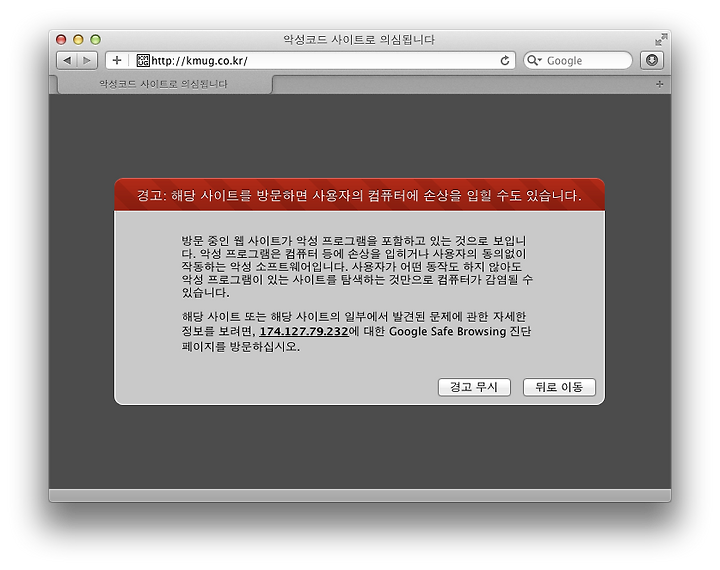Show the Downloads button
The width and height of the screenshot is (720, 570).
652,61
